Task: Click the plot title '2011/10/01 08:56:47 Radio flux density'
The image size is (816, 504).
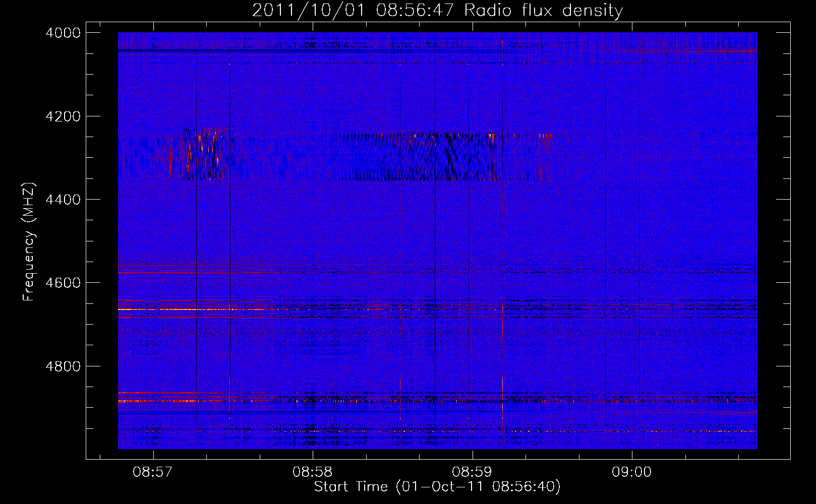Action: pyautogui.click(x=437, y=11)
